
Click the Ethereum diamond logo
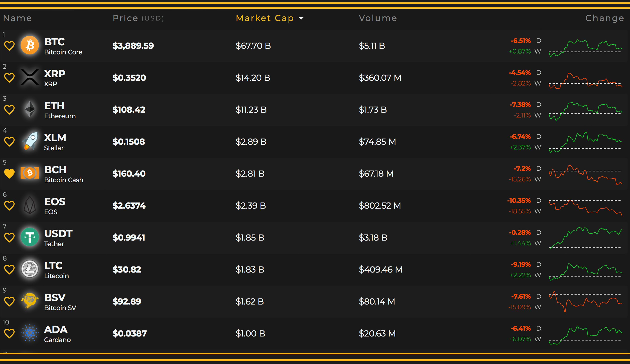click(x=30, y=109)
